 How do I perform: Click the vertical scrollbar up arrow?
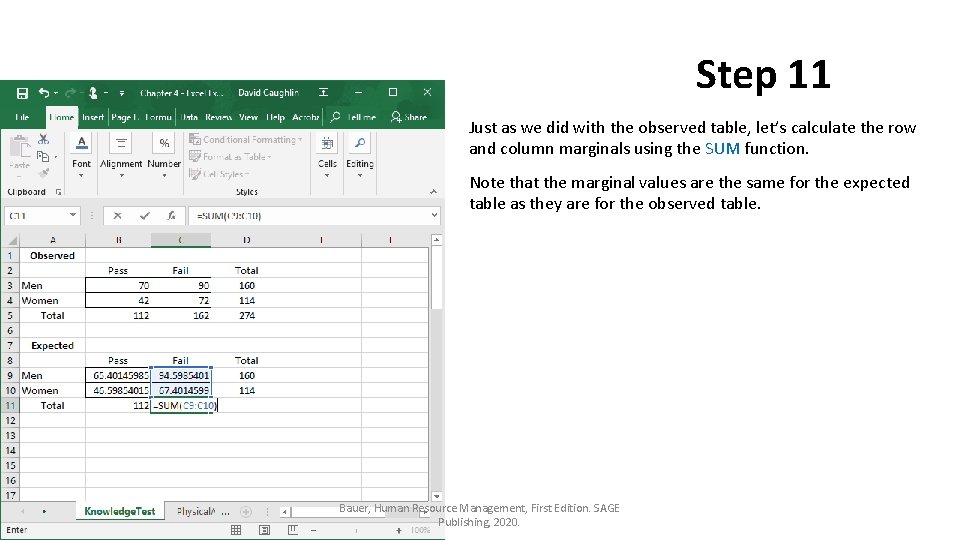(437, 239)
